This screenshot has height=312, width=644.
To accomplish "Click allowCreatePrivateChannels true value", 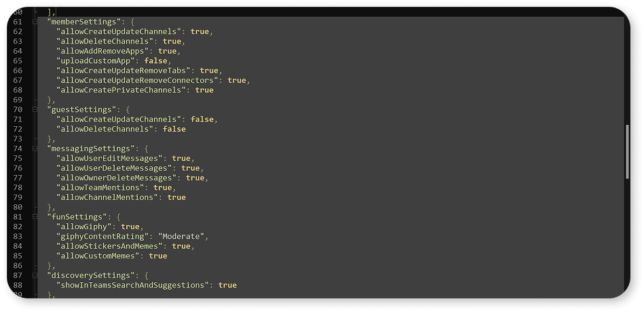I will coord(204,90).
